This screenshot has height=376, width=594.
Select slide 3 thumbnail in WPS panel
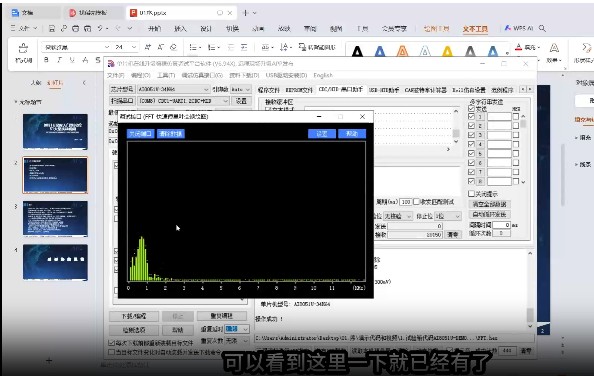tap(55, 219)
